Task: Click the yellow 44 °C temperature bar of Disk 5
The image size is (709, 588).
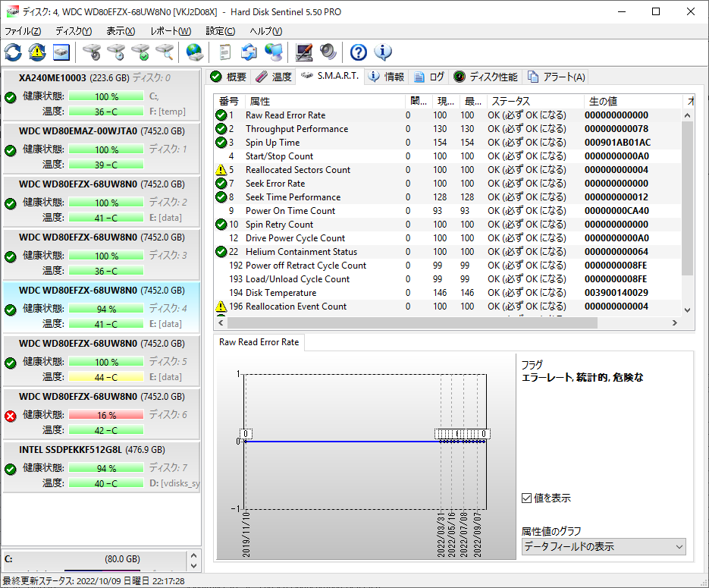Action: tap(106, 377)
